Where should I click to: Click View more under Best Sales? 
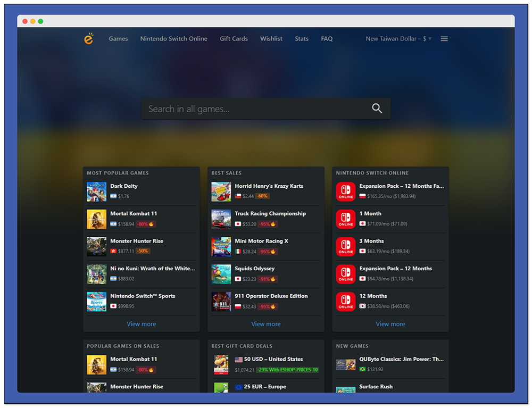(265, 324)
